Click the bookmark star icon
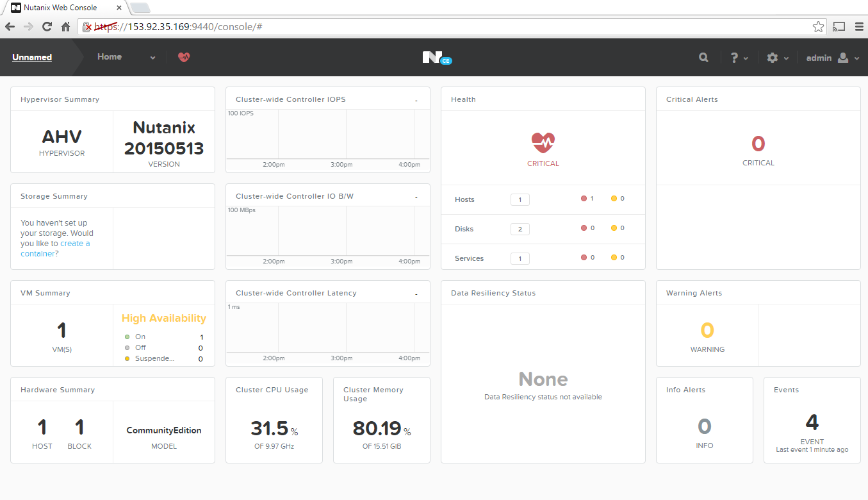 pos(818,26)
